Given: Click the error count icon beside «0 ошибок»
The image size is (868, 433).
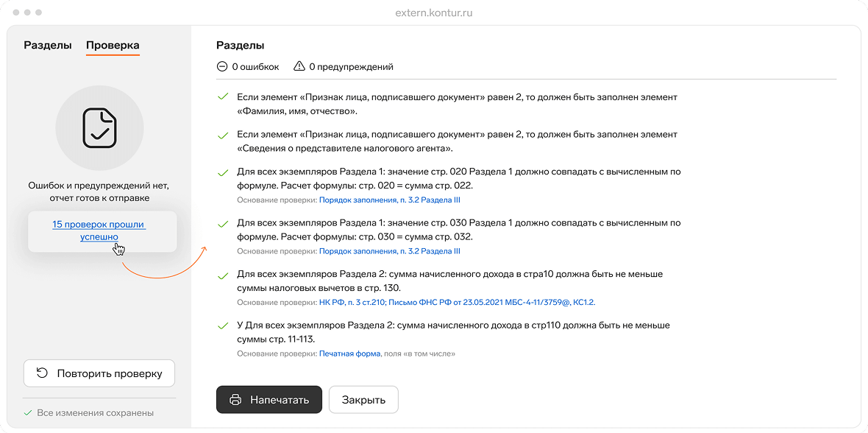Looking at the screenshot, I should click(x=221, y=66).
